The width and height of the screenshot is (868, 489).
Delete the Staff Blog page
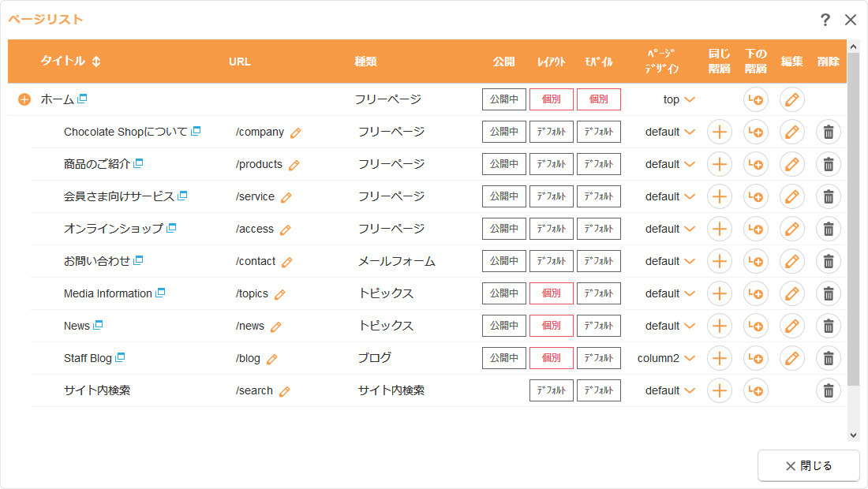point(828,358)
